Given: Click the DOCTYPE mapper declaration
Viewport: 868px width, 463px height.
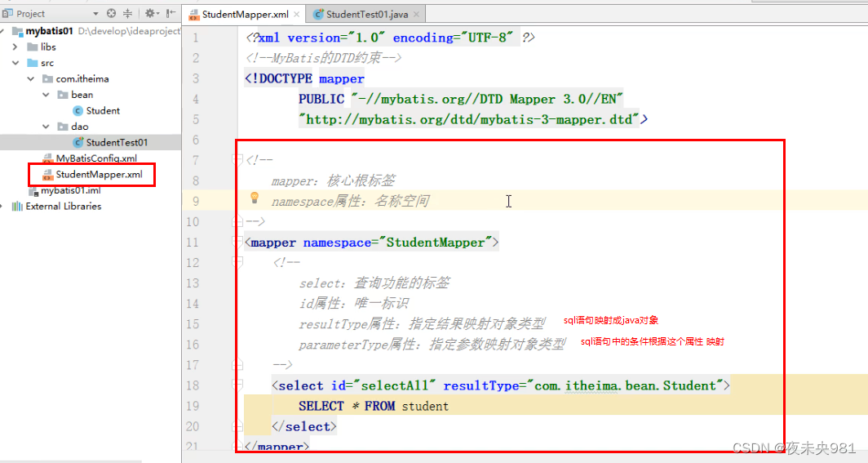Looking at the screenshot, I should tap(304, 78).
